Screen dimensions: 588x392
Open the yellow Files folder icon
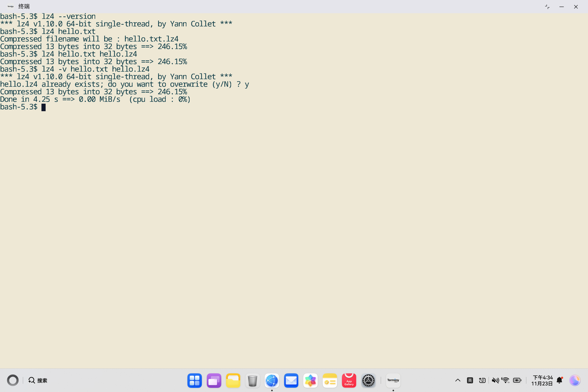tap(233, 381)
